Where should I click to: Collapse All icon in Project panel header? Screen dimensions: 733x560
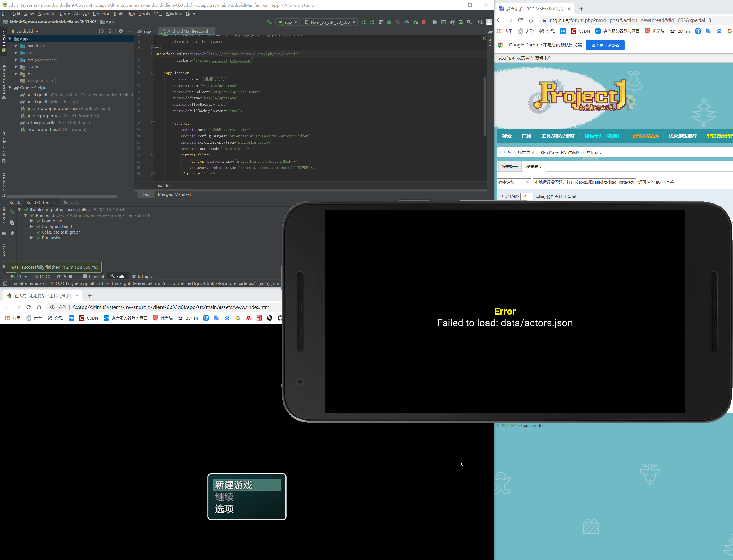110,31
